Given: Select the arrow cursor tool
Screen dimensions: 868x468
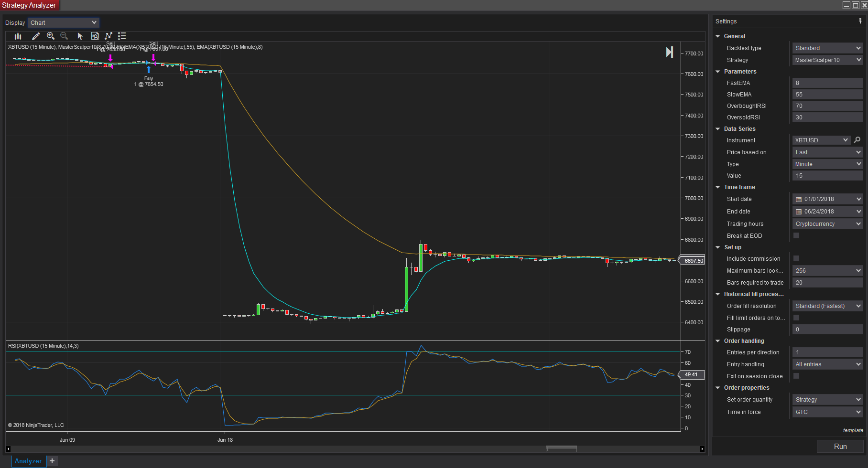Looking at the screenshot, I should click(80, 36).
